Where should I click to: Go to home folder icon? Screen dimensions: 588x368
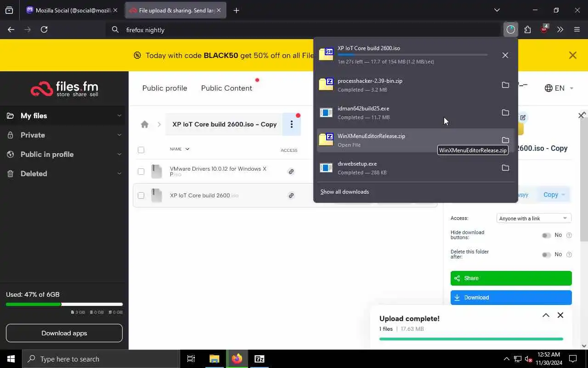pyautogui.click(x=145, y=124)
